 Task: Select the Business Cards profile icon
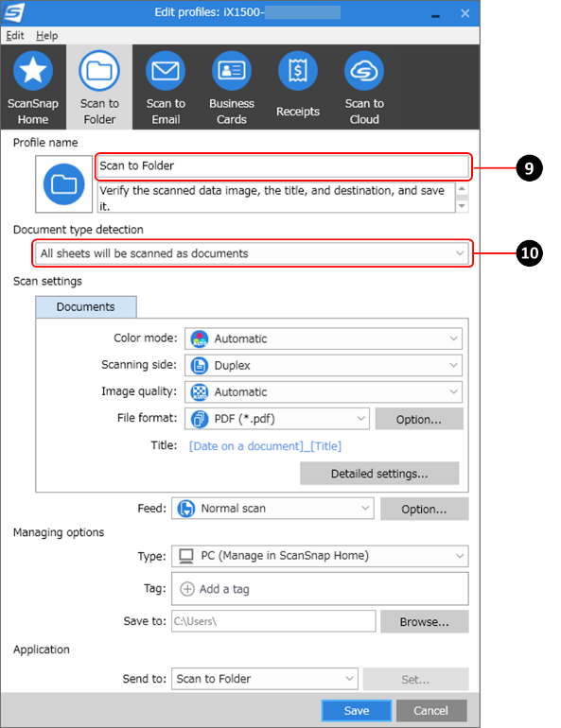[231, 71]
